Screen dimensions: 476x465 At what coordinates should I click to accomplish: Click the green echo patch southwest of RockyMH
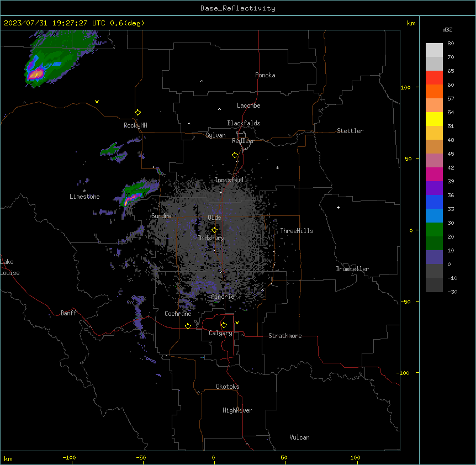click(x=112, y=150)
